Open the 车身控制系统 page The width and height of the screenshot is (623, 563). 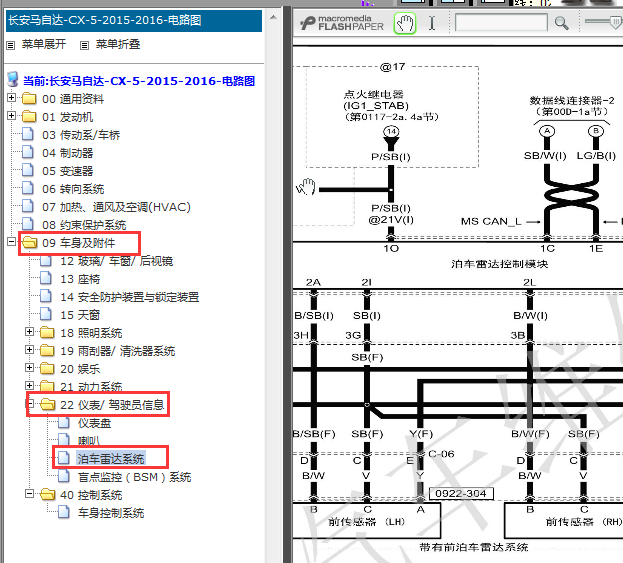(x=111, y=513)
